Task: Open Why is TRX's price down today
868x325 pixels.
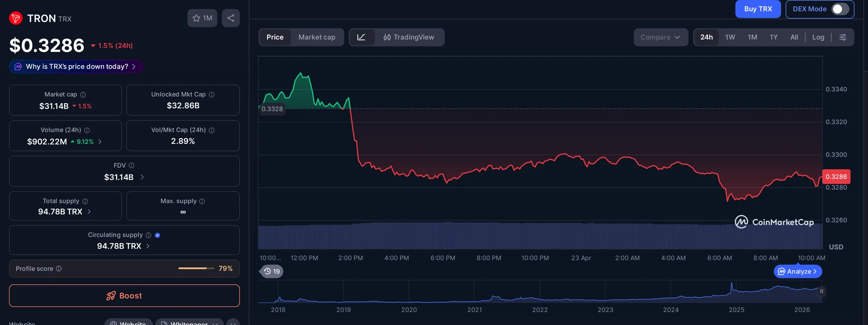Action: point(76,66)
